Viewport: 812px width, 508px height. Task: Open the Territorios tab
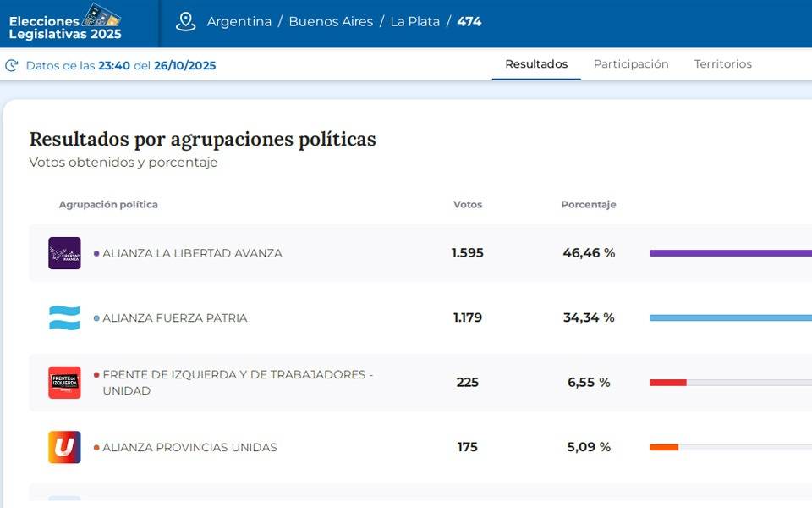[x=722, y=64]
